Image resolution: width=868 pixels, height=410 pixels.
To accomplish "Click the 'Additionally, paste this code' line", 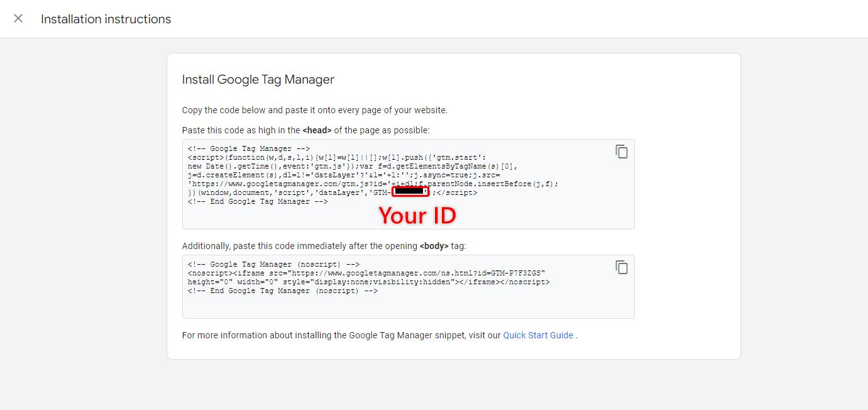I will [x=324, y=246].
